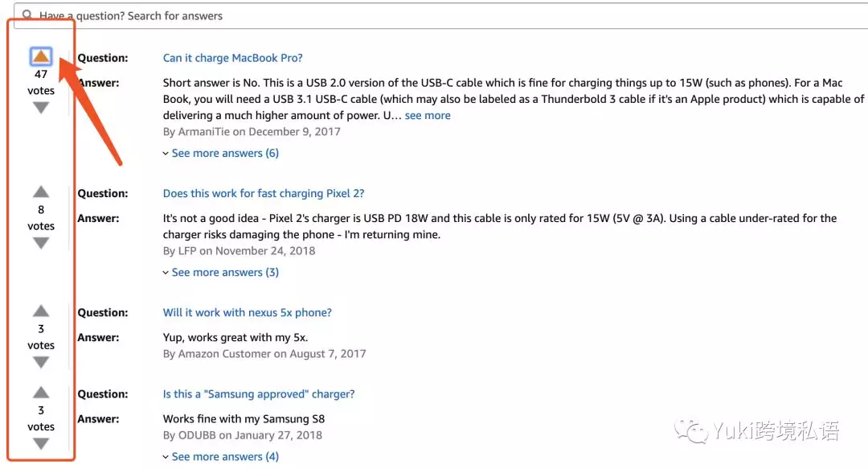This screenshot has height=469, width=868.
Task: Upvote the nexus 5x phone question
Action: (x=41, y=311)
